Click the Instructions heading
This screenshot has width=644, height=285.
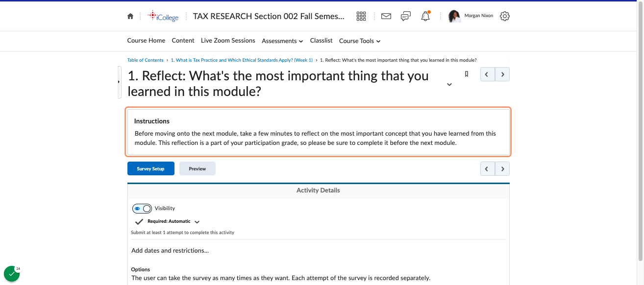point(152,121)
